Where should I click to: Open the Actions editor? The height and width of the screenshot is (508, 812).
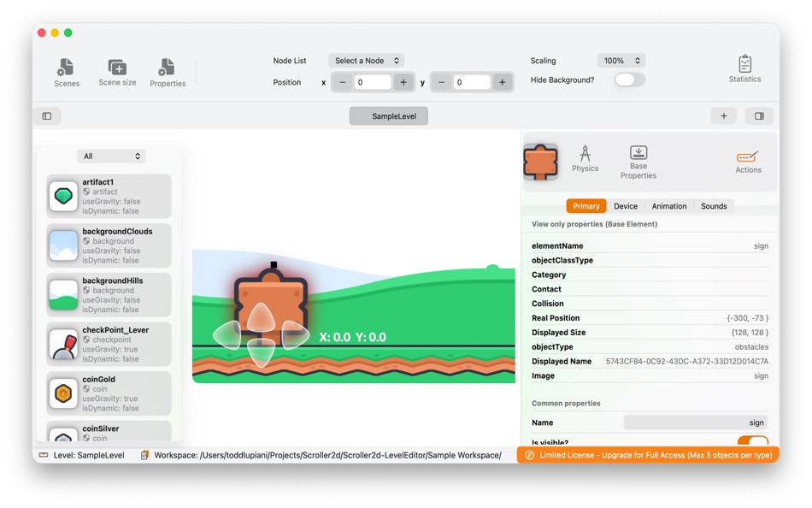click(747, 161)
